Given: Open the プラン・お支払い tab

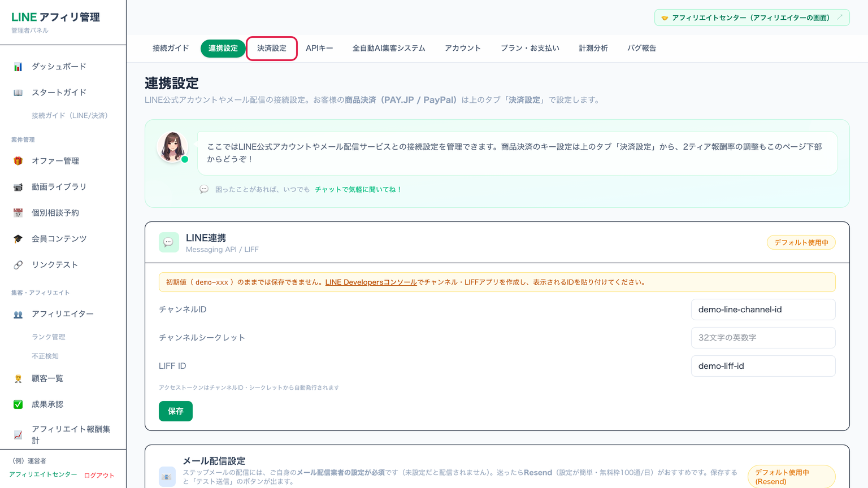Looking at the screenshot, I should click(x=530, y=49).
